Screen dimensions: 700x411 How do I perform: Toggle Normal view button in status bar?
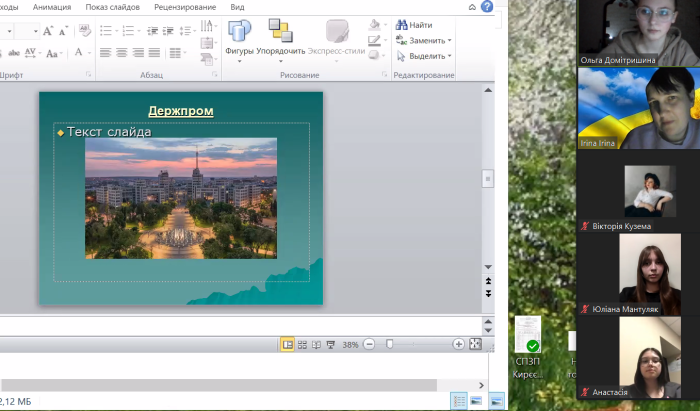click(288, 344)
